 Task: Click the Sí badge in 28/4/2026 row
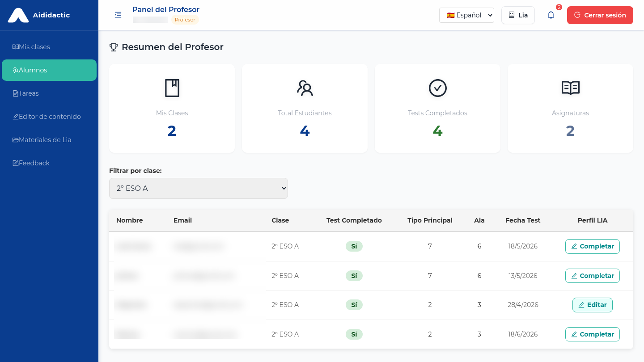click(x=354, y=305)
